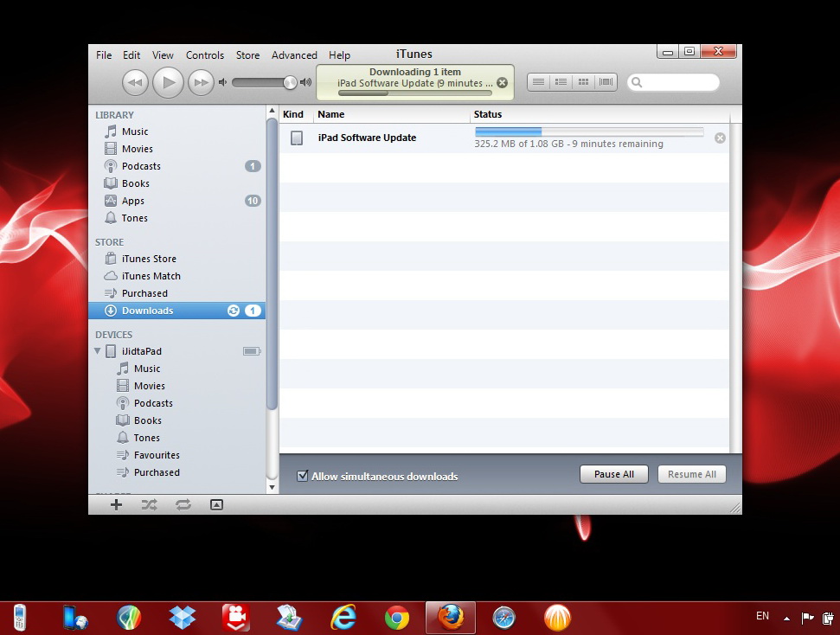840x635 pixels.
Task: Toggle repeat mode
Action: (x=183, y=504)
